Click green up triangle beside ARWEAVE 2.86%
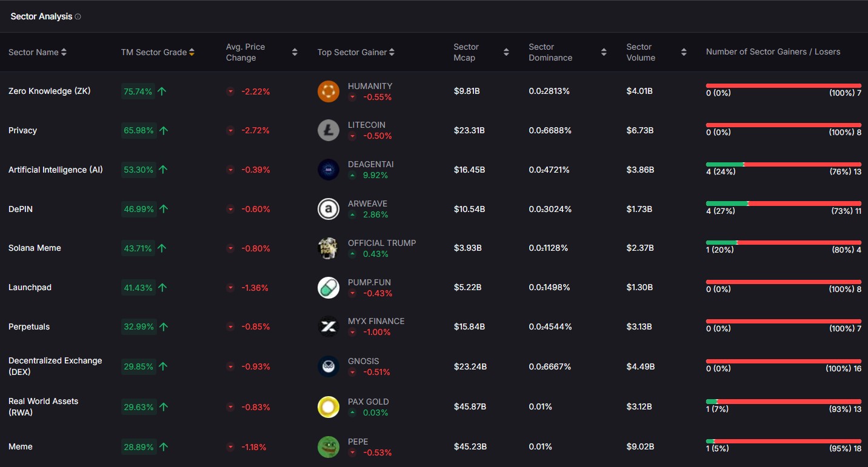Viewport: 868px width, 467px height. coord(352,215)
